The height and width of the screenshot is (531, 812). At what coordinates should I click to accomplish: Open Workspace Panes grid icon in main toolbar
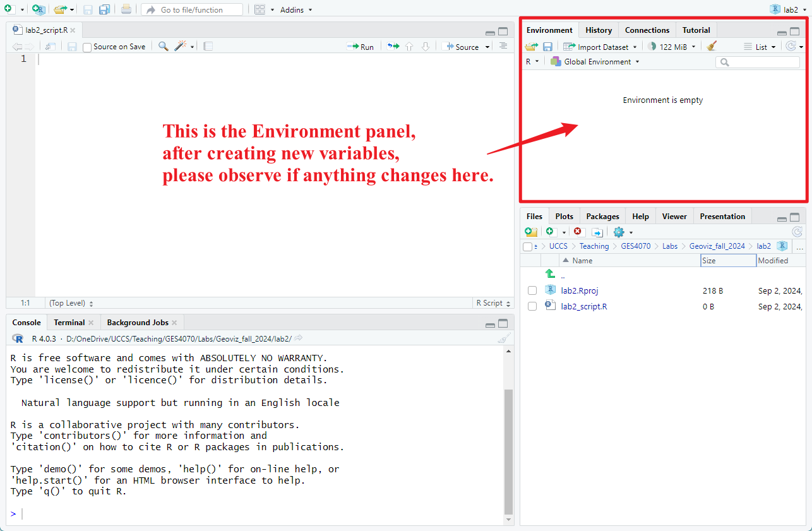[x=260, y=9]
